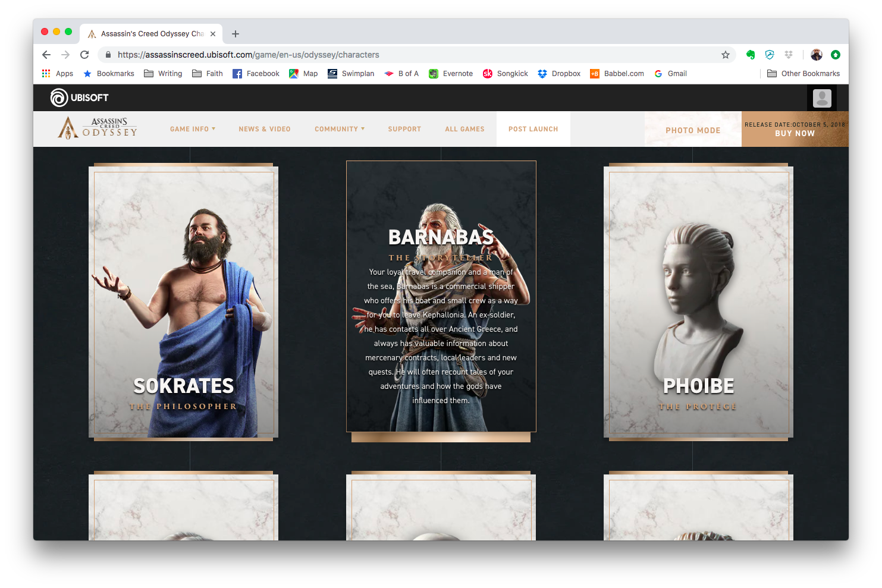Click the Assassin's Creed Odyssey logo
The width and height of the screenshot is (882, 588).
pyautogui.click(x=98, y=128)
